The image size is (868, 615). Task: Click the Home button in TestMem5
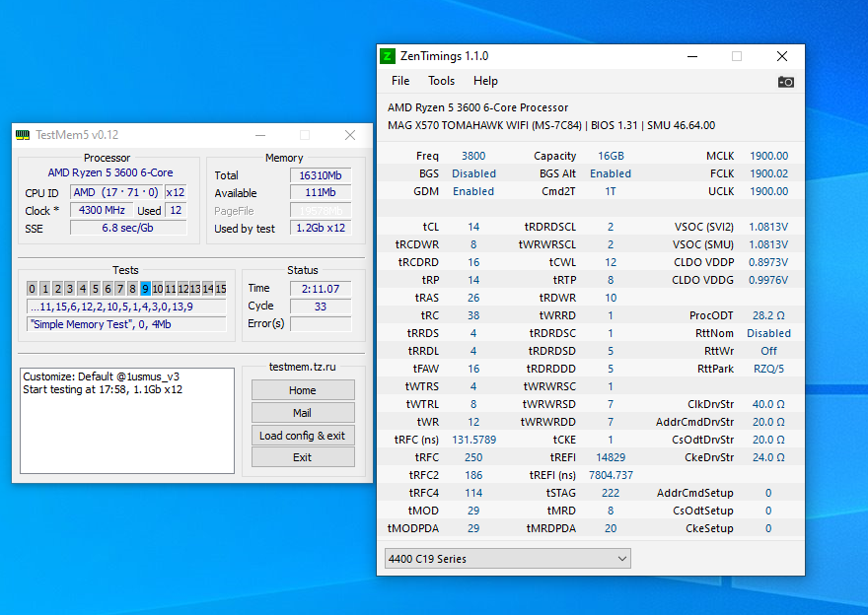(x=303, y=390)
